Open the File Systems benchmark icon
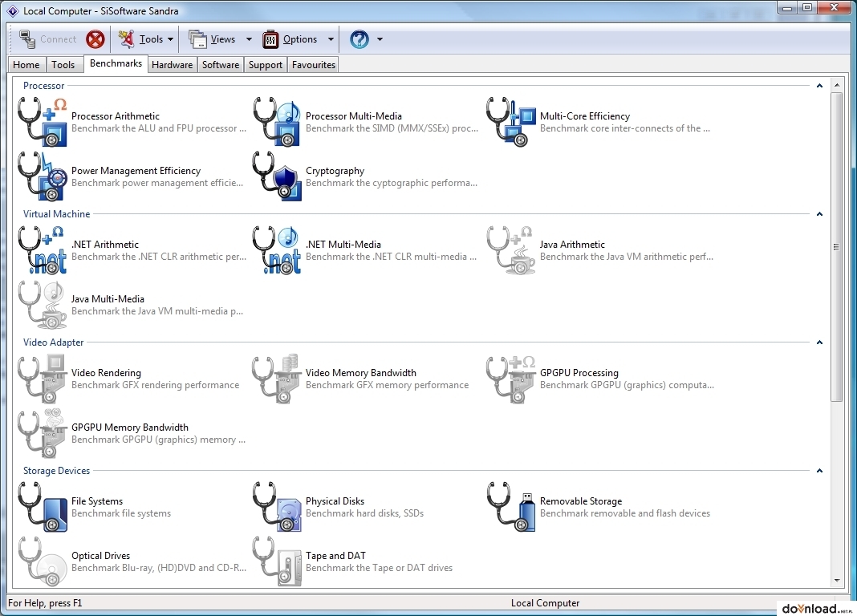Screen dimensions: 857x616 tap(43, 507)
